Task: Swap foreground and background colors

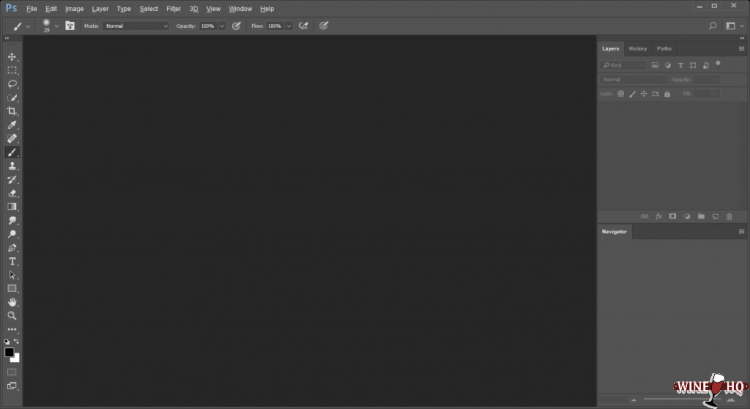Action: click(16, 342)
